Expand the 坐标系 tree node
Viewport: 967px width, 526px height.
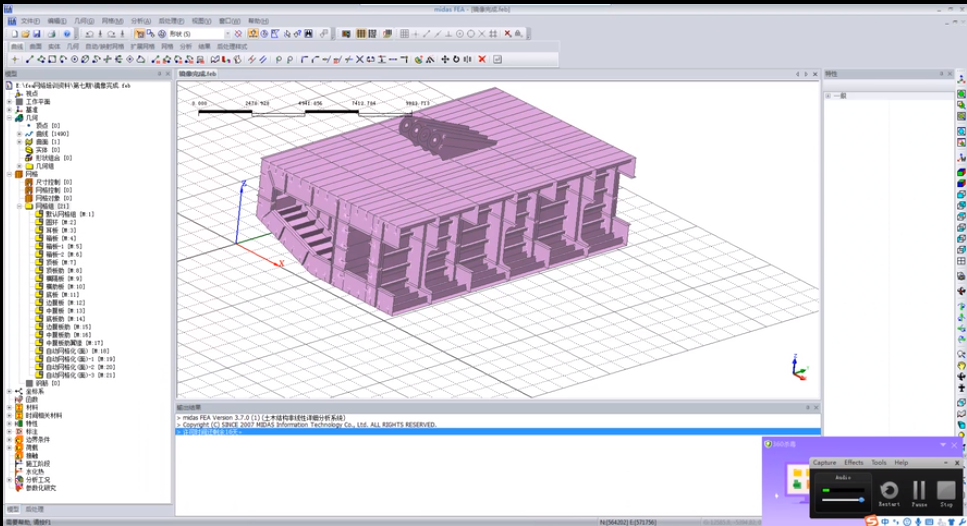9,391
